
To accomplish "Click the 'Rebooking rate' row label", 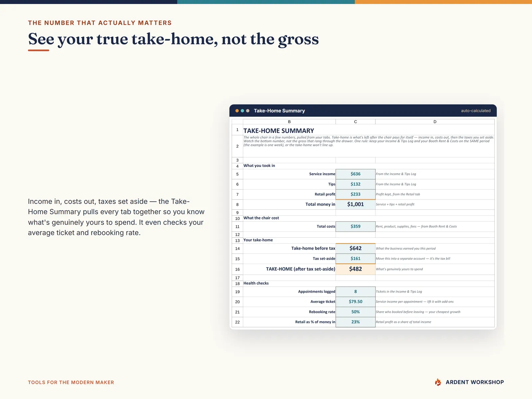I will tap(322, 312).
